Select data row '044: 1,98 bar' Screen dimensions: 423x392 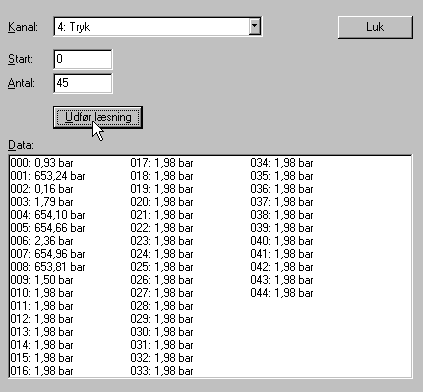click(282, 293)
